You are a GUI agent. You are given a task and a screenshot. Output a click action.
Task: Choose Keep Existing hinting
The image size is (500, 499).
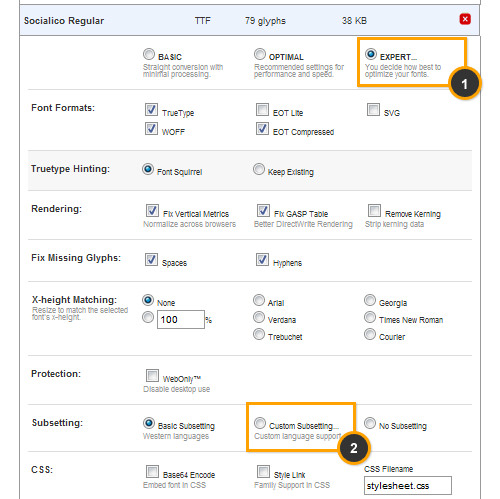[259, 169]
